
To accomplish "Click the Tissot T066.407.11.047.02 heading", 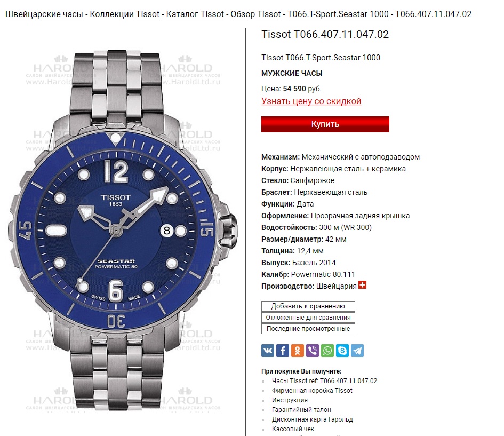I will click(x=325, y=34).
